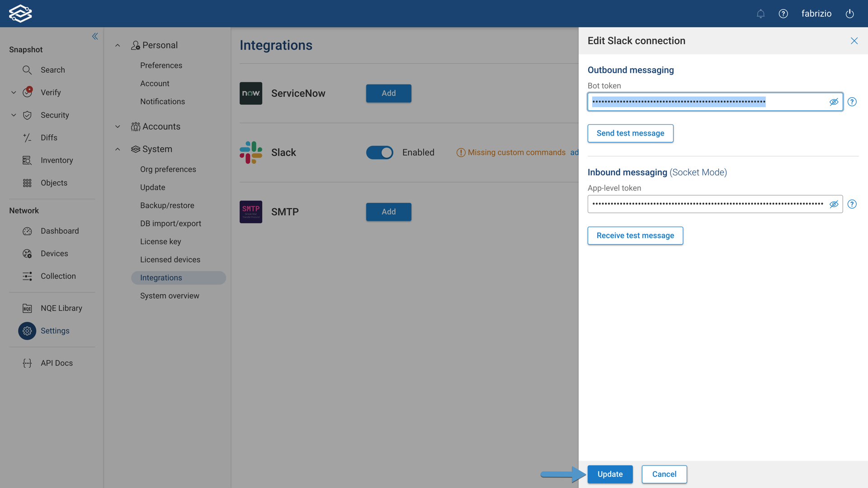Open the Inventory view

point(57,160)
